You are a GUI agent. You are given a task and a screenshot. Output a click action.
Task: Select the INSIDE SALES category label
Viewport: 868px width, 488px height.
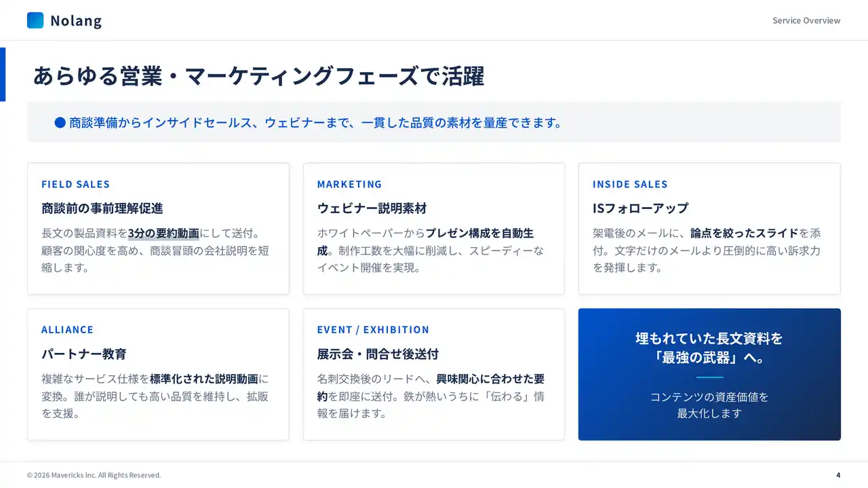[x=630, y=184]
